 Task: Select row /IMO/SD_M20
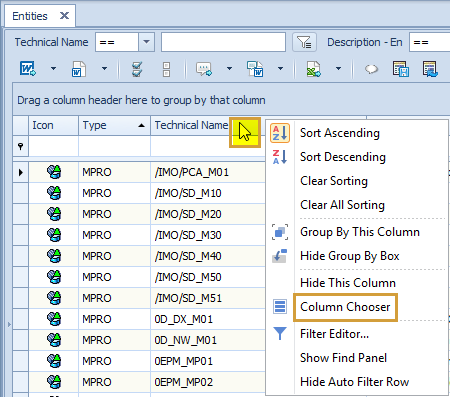(188, 214)
